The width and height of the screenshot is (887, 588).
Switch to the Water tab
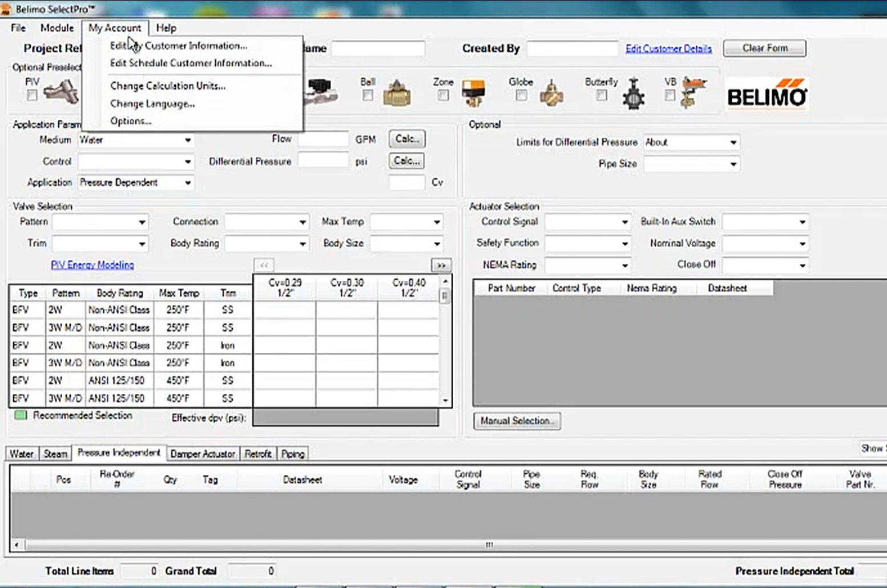22,454
